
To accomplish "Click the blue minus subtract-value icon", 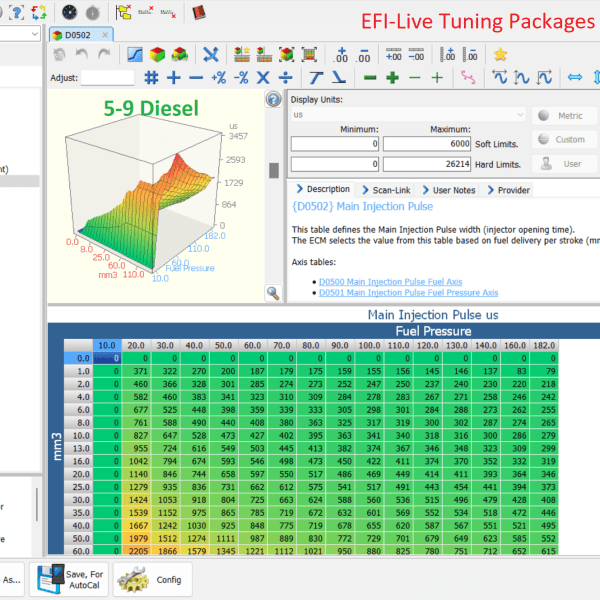I will [196, 78].
